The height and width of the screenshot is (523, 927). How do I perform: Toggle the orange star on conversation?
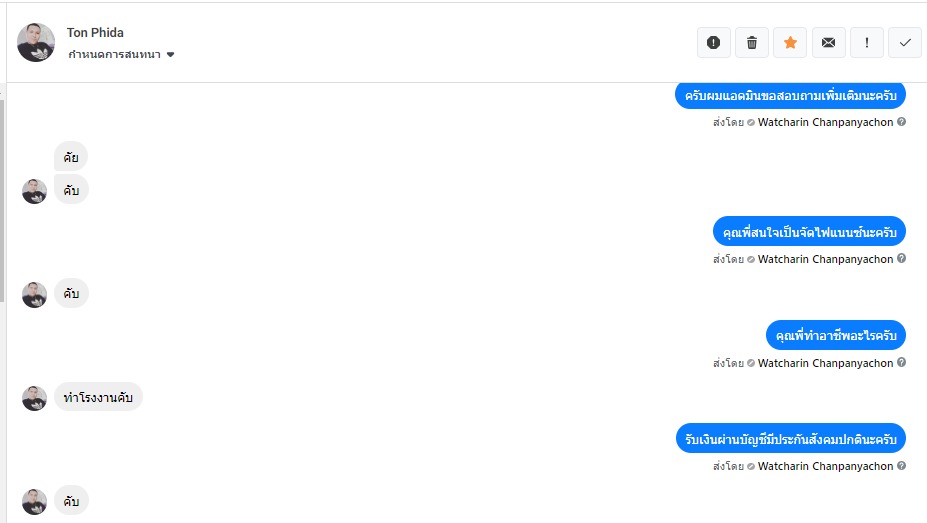coord(790,43)
